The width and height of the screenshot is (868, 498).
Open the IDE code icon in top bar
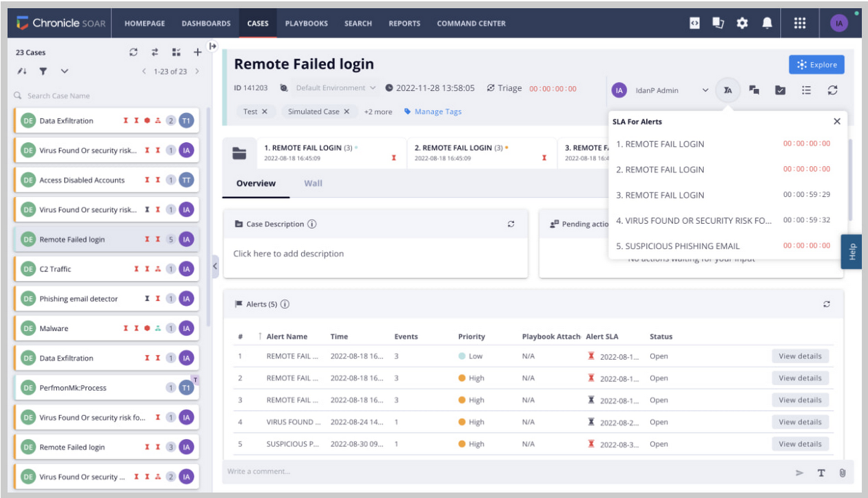(x=694, y=23)
